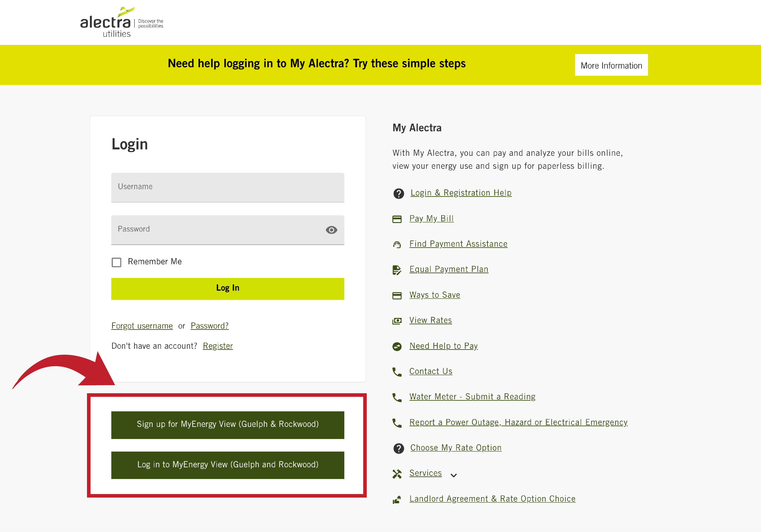Click the Alectra Utilities logo
Viewport: 761px width, 532px height.
click(122, 22)
